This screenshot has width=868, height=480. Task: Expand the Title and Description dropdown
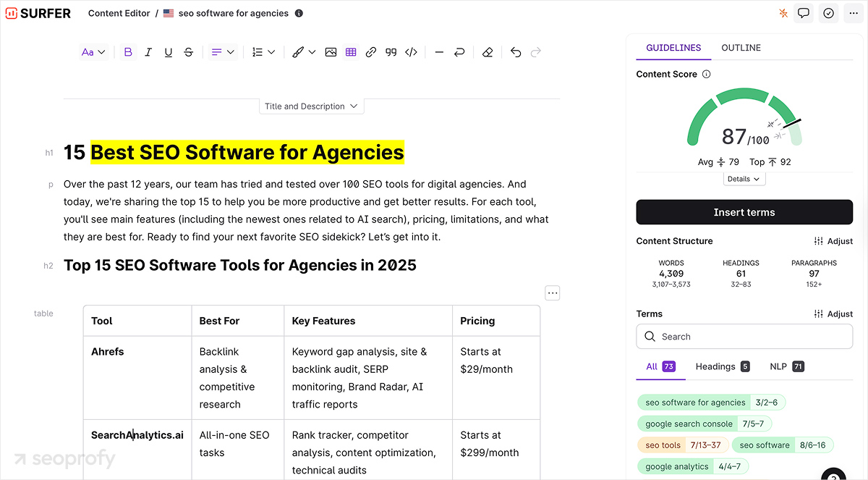[x=311, y=106]
